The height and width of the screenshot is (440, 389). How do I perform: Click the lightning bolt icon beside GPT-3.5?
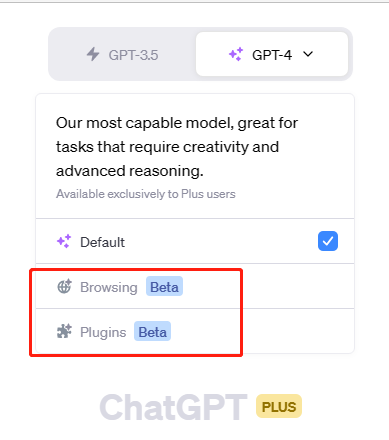93,54
